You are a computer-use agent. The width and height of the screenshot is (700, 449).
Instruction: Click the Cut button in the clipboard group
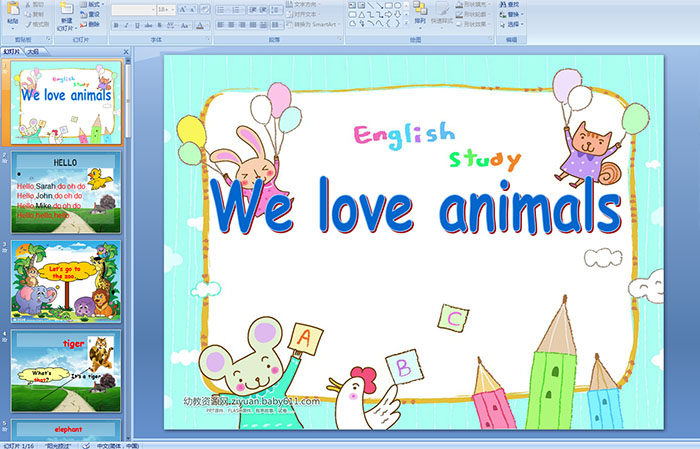tap(35, 4)
